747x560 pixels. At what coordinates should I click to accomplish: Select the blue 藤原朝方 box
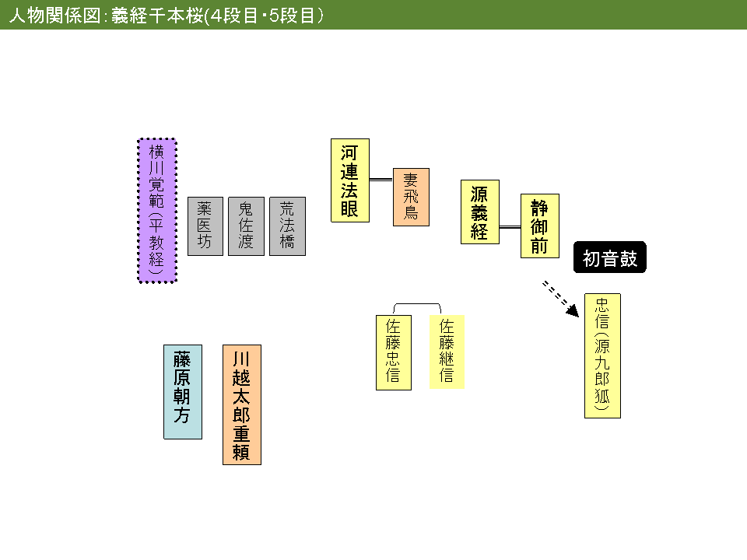tap(183, 392)
